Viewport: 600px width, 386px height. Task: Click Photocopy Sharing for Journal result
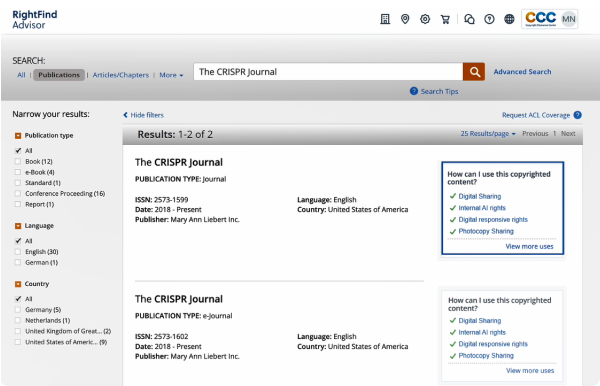click(x=486, y=231)
